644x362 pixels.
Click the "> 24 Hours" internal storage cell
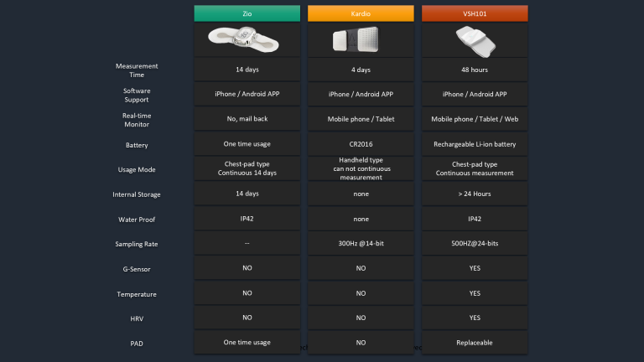(474, 194)
